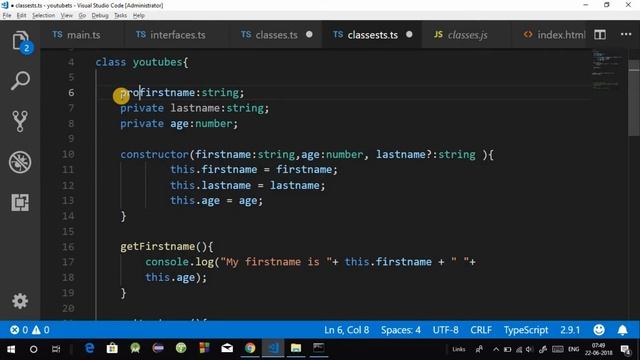This screenshot has width=640, height=360.
Task: Click the vertical editor scrollbar thumb
Action: pos(634,98)
